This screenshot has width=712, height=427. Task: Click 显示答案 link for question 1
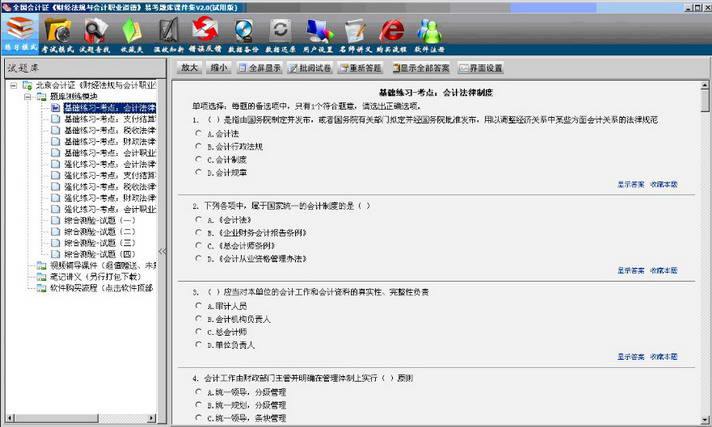pos(630,184)
